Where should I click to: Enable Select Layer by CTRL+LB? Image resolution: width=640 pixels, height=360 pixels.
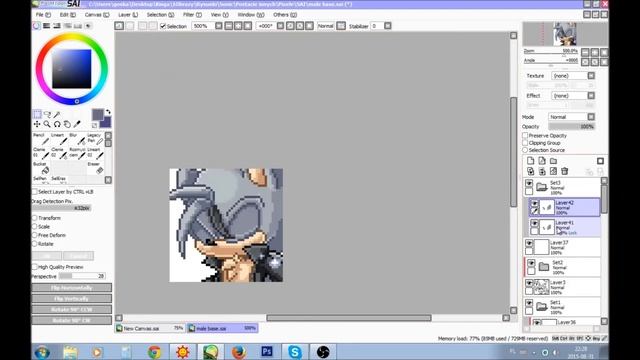tap(35, 191)
